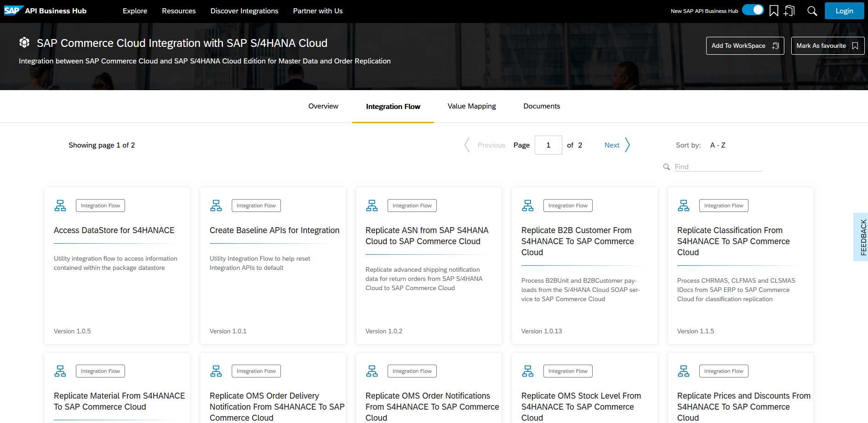Click flow icon on Prices and Discounts card
The width and height of the screenshot is (868, 423).
tap(684, 371)
